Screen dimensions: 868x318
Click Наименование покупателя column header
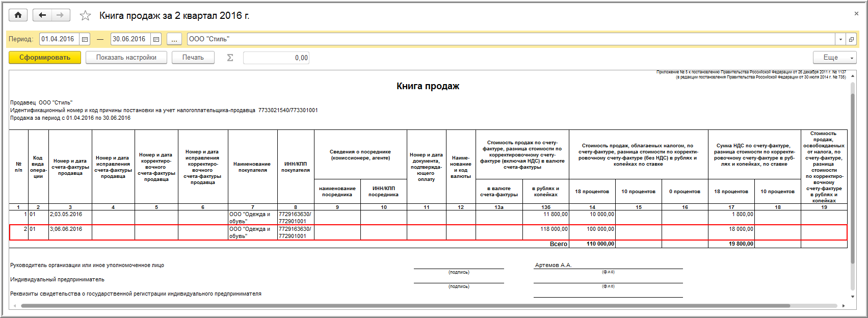[x=253, y=167]
